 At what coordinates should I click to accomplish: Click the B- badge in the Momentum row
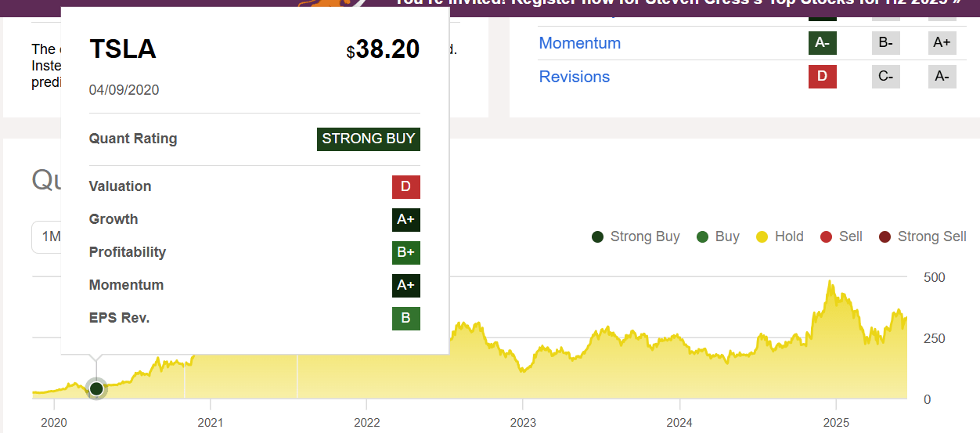[886, 43]
